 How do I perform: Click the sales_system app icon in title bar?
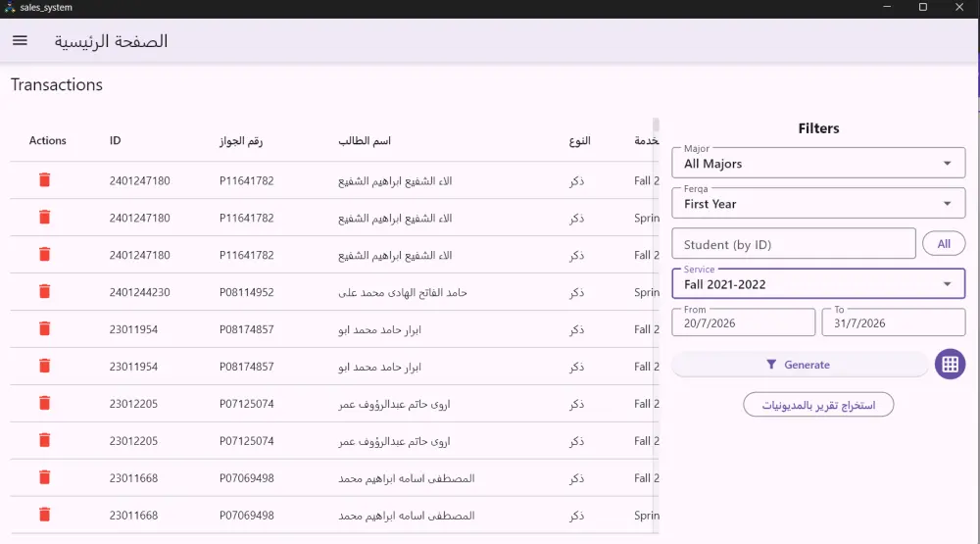[x=10, y=8]
